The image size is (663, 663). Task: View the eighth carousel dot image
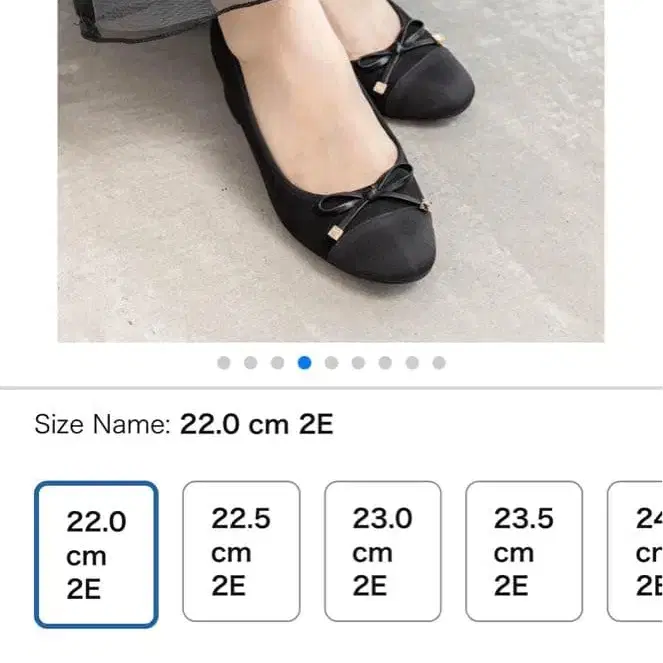pyautogui.click(x=412, y=363)
